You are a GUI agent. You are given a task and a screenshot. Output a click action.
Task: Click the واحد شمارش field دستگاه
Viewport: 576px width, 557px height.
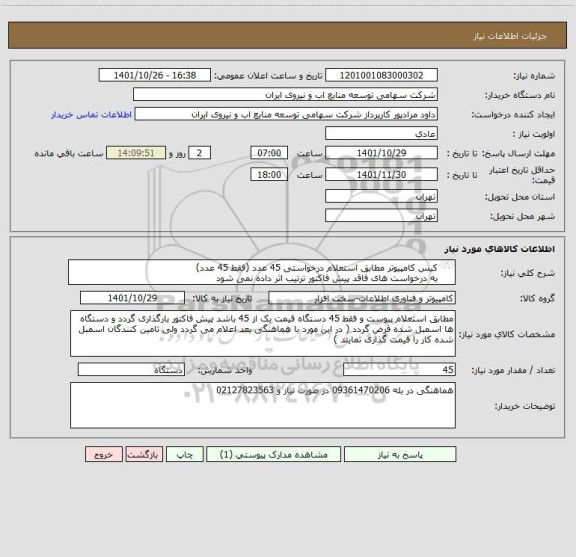click(131, 370)
